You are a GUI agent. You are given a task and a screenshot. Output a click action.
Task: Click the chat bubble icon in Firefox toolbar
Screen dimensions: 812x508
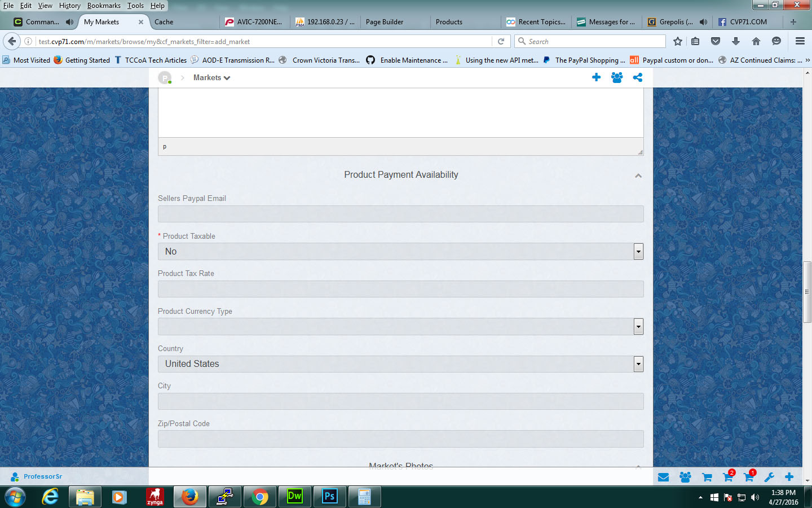(x=776, y=41)
